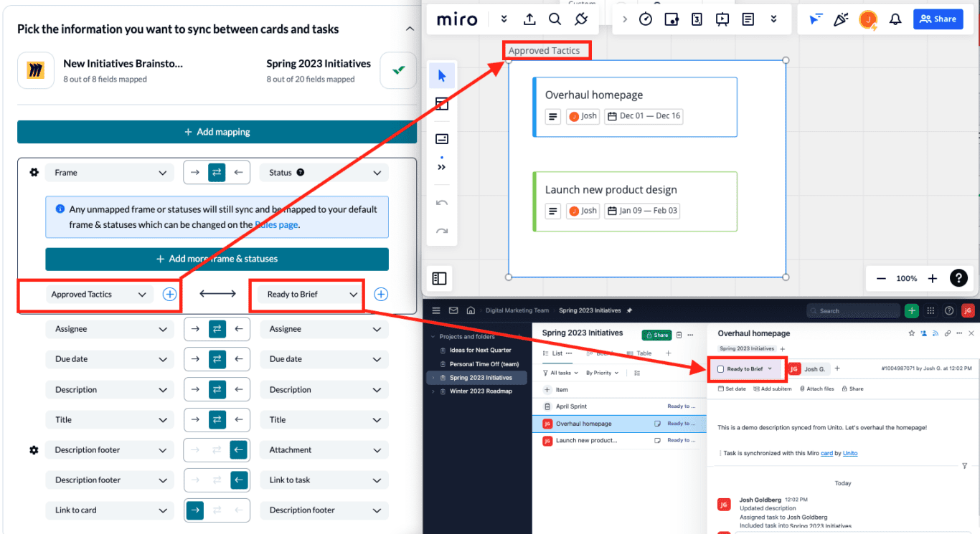980x534 pixels.
Task: Click the Wrike Search field
Action: point(852,310)
